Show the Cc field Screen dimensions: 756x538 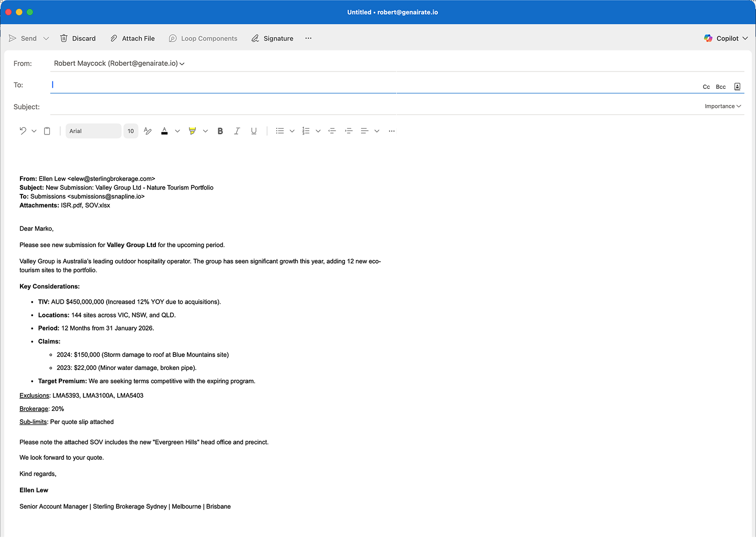pos(706,87)
